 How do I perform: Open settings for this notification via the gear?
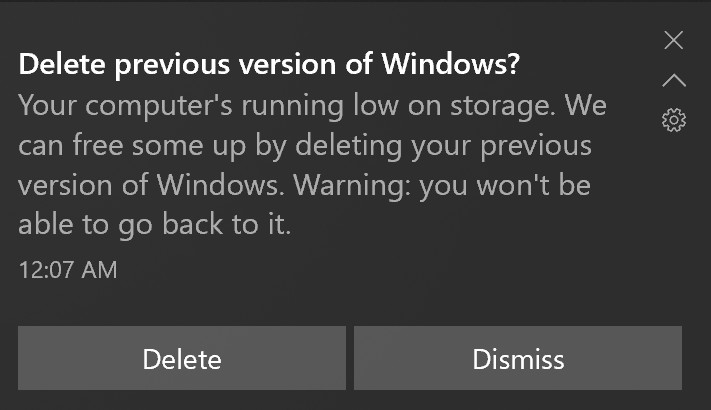click(674, 121)
